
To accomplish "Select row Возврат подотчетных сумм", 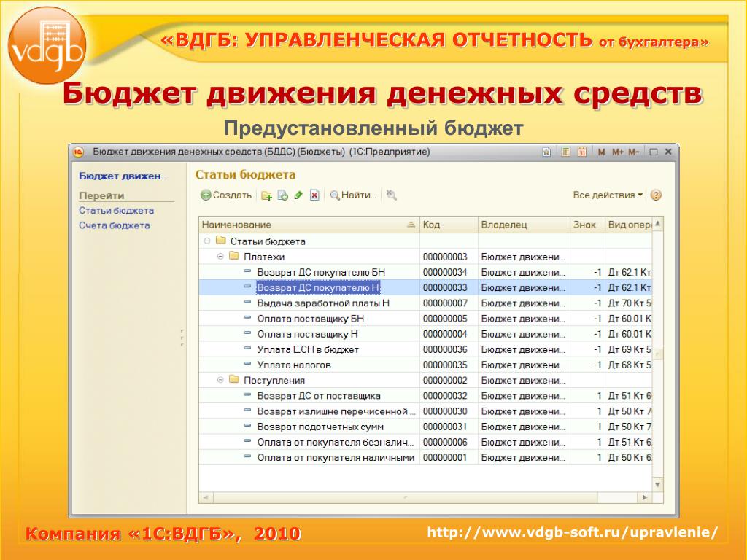I will [x=425, y=427].
